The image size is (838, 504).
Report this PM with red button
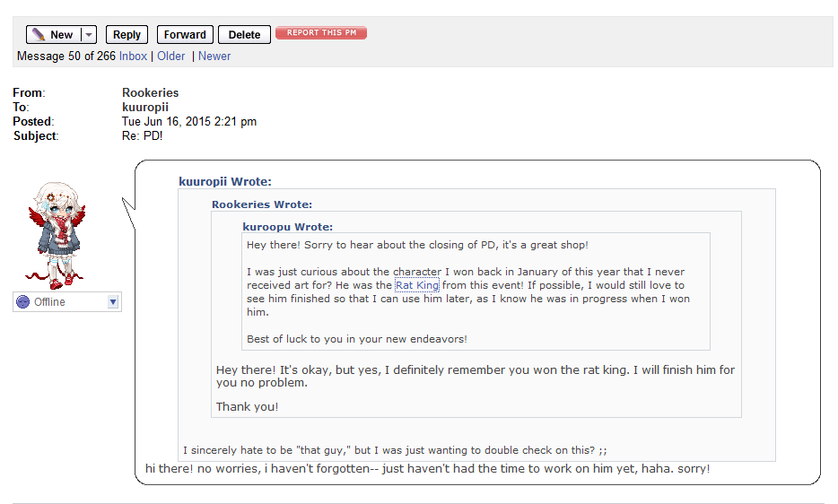[321, 32]
